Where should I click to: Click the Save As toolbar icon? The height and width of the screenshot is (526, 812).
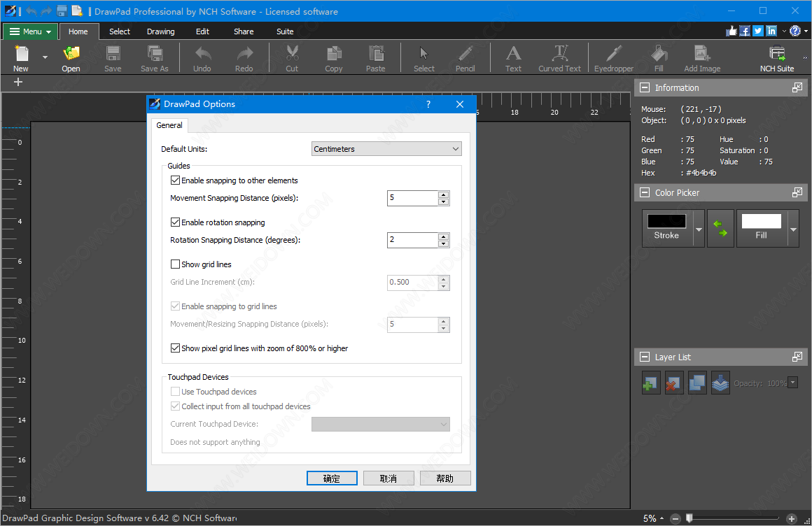[x=154, y=53]
